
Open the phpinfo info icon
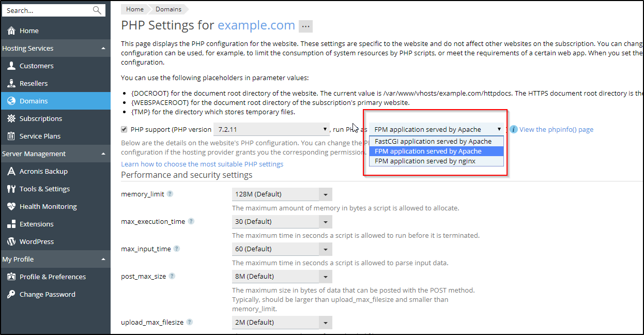point(514,130)
